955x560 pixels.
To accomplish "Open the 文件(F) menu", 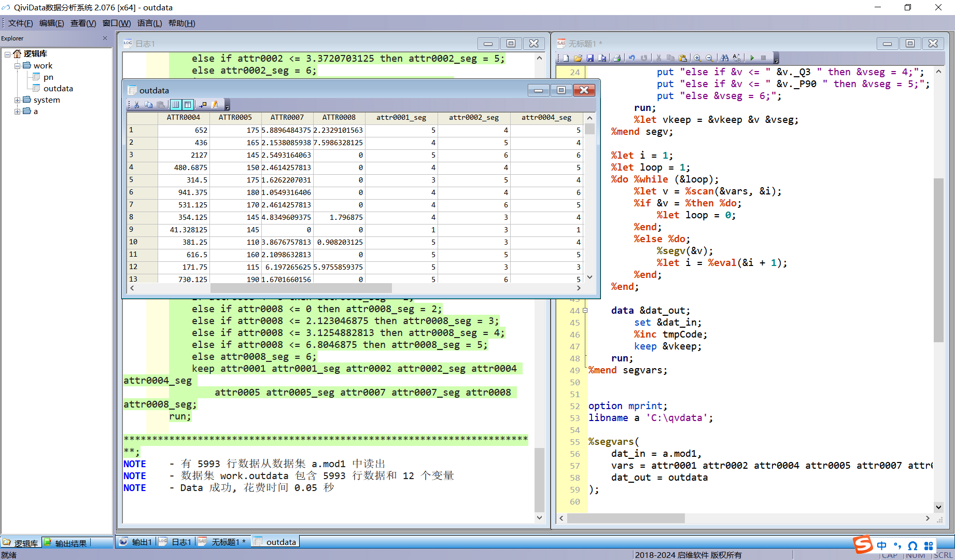I will coord(20,23).
